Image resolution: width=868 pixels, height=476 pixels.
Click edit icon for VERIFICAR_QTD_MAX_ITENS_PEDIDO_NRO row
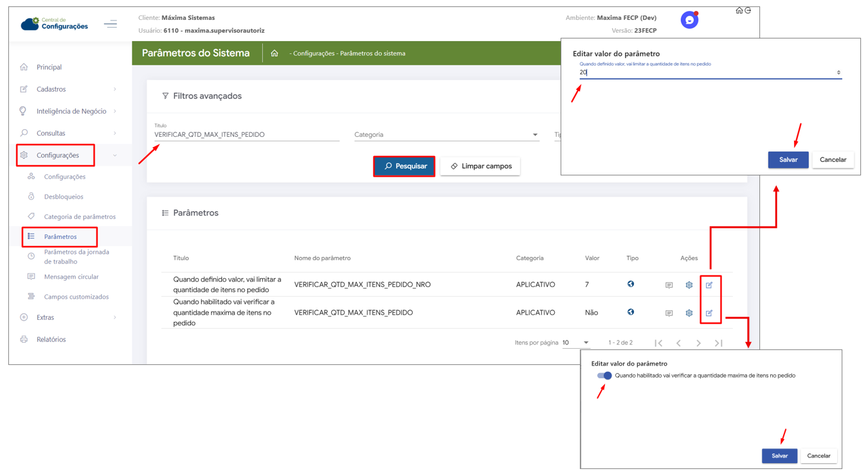(x=709, y=285)
